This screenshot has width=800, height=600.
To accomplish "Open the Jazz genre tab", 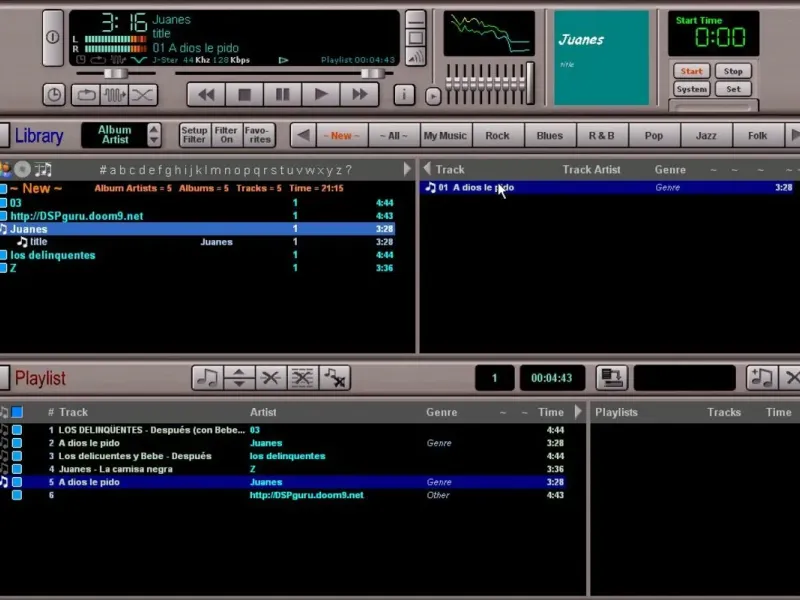I will (x=706, y=135).
